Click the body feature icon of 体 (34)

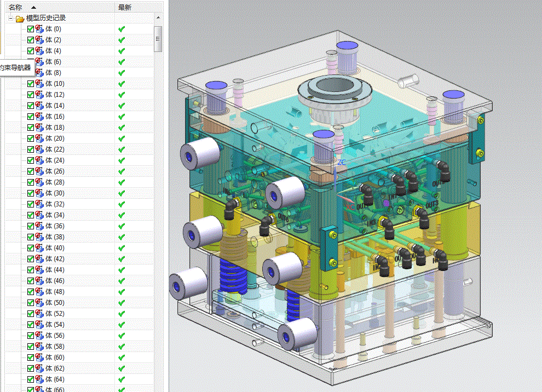pyautogui.click(x=39, y=215)
